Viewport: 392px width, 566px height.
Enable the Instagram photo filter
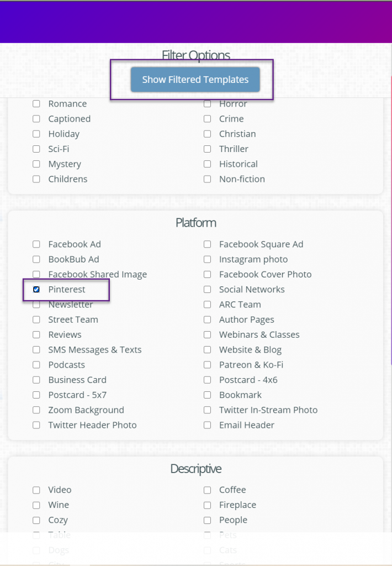(x=207, y=259)
